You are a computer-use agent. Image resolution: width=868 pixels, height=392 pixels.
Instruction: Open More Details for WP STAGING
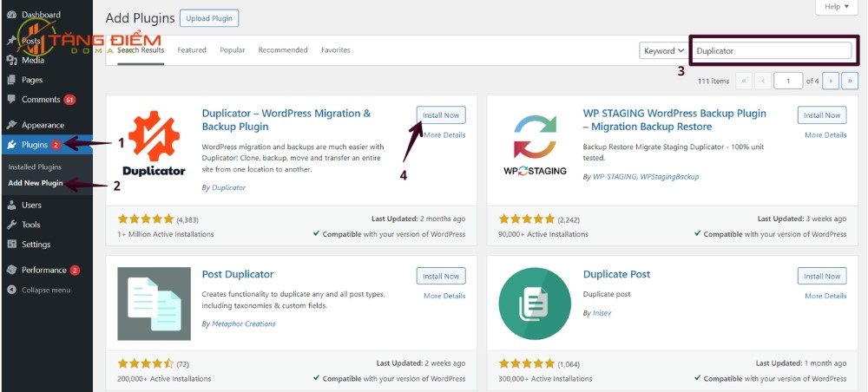825,135
